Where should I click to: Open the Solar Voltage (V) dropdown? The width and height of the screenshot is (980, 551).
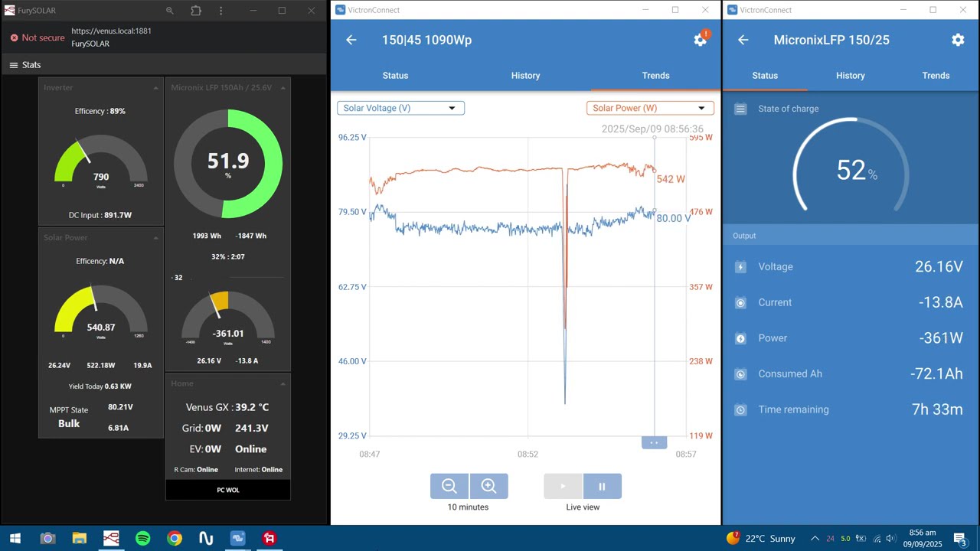coord(400,108)
